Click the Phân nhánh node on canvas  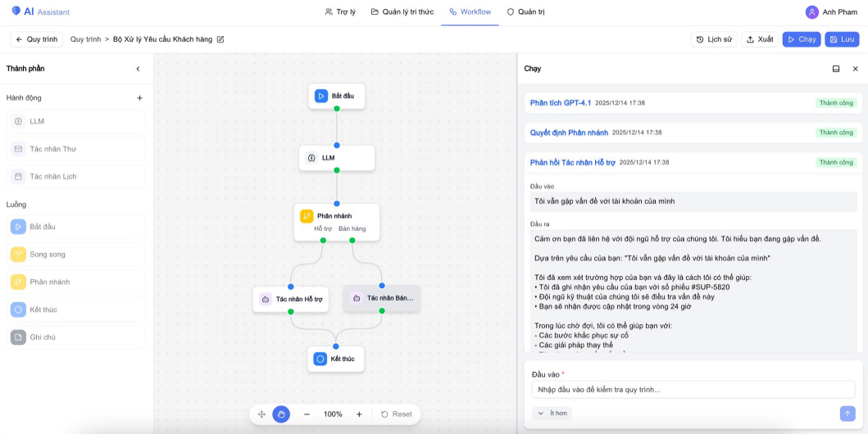(x=337, y=222)
